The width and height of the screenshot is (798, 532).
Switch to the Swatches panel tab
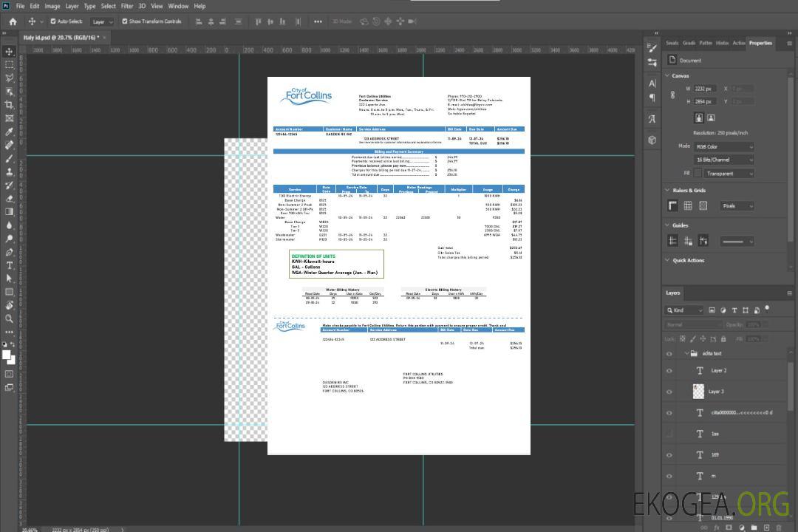click(672, 43)
